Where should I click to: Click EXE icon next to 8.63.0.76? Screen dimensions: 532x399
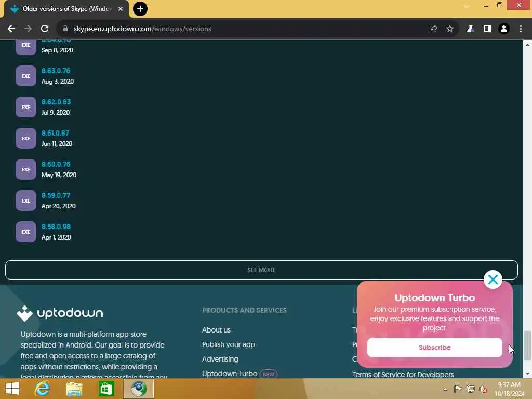tap(26, 76)
